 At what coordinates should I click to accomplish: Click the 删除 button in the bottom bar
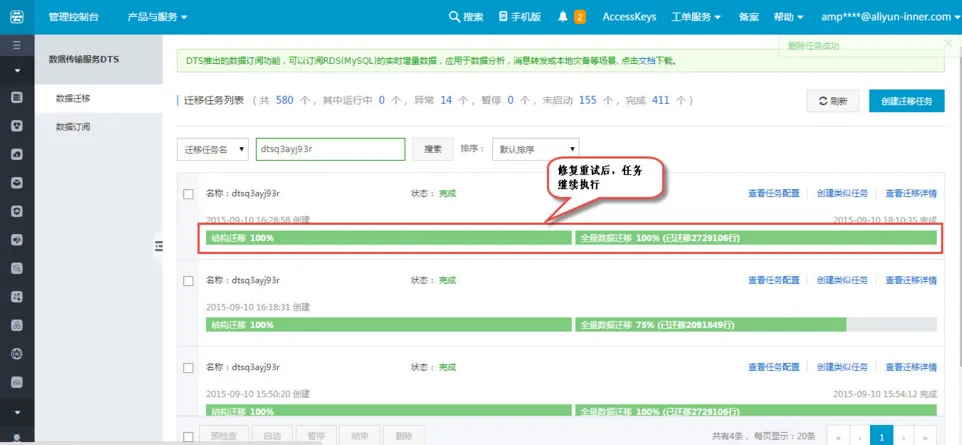404,435
